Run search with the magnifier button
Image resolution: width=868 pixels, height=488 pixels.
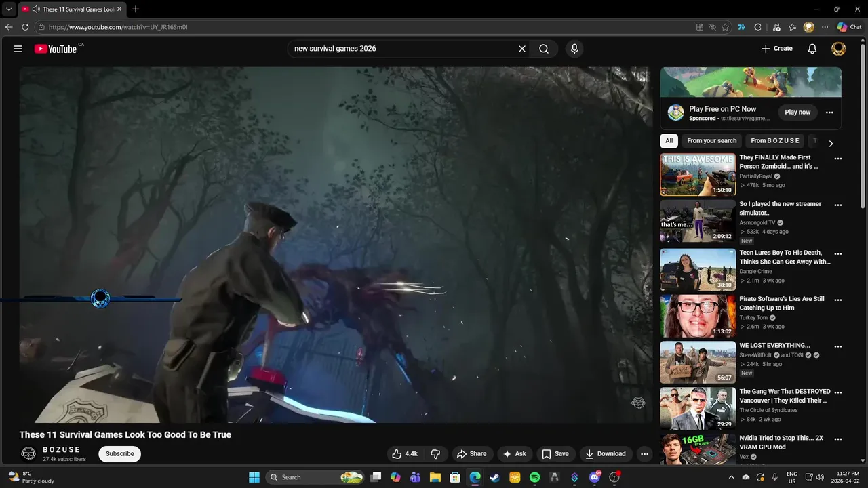(x=544, y=49)
